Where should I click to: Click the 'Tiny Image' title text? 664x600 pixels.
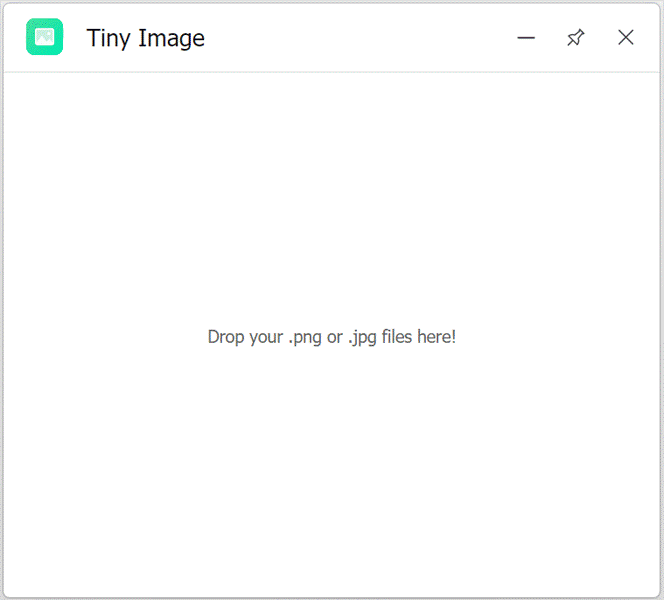(x=145, y=39)
